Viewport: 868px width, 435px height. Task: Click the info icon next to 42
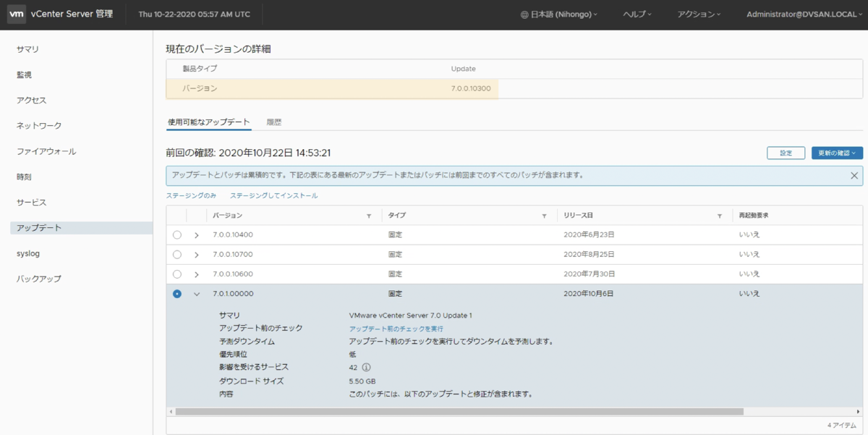pos(366,368)
